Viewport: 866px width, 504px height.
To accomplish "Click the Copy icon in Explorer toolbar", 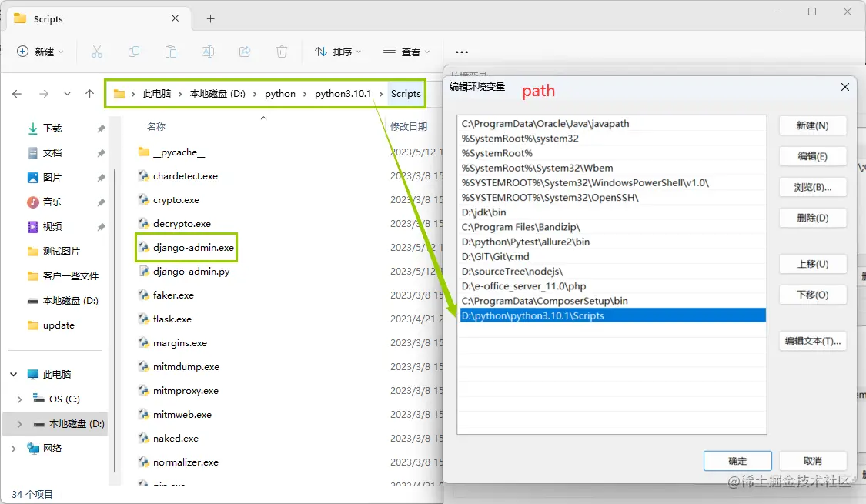I will point(134,52).
